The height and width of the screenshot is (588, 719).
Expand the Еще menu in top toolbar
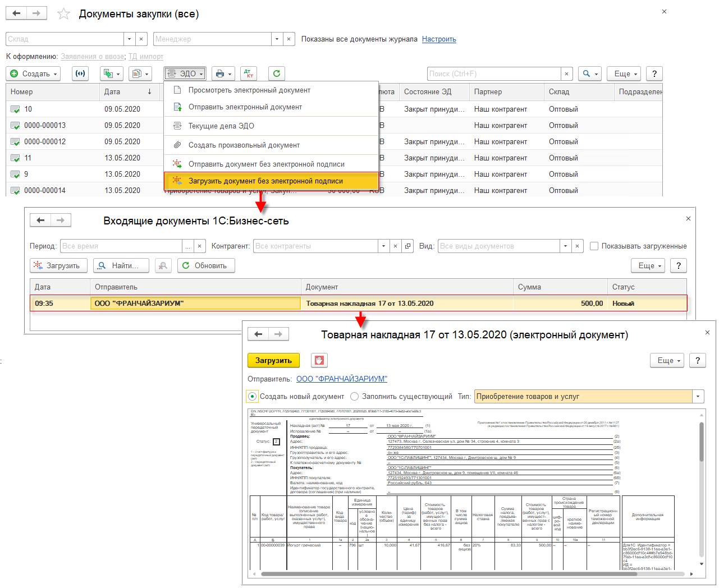coord(626,73)
